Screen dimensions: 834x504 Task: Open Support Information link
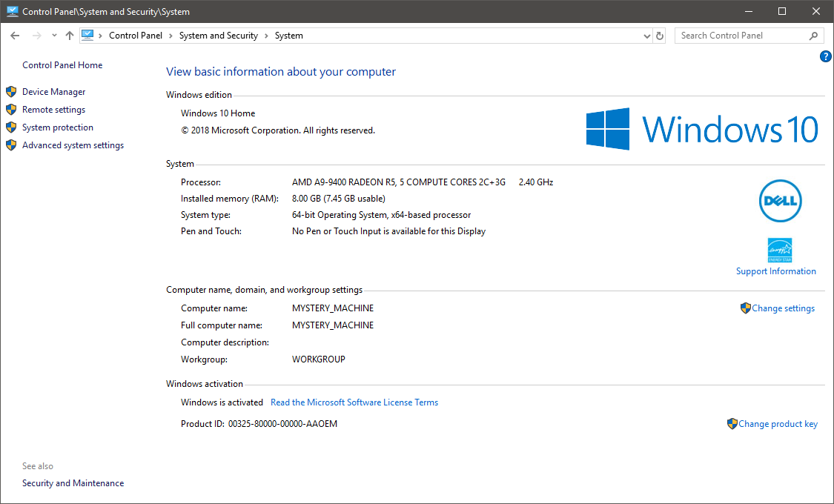pos(775,271)
